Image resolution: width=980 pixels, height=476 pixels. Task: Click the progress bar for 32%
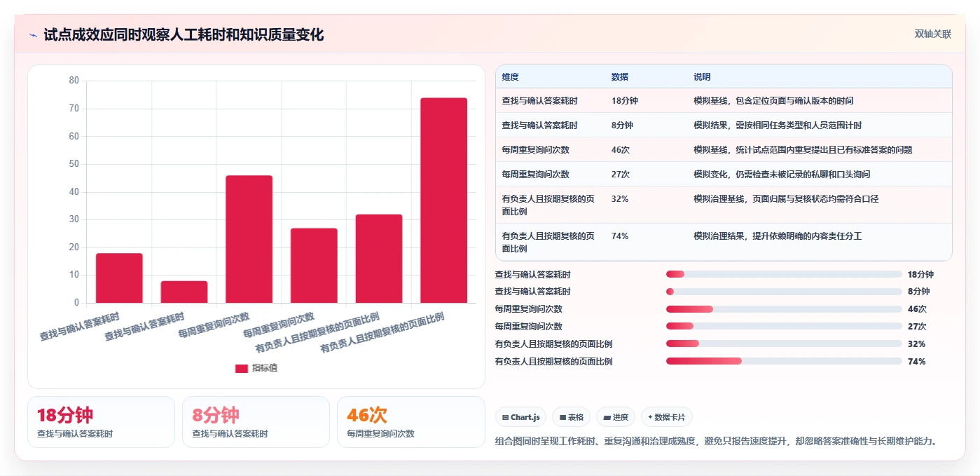(784, 344)
